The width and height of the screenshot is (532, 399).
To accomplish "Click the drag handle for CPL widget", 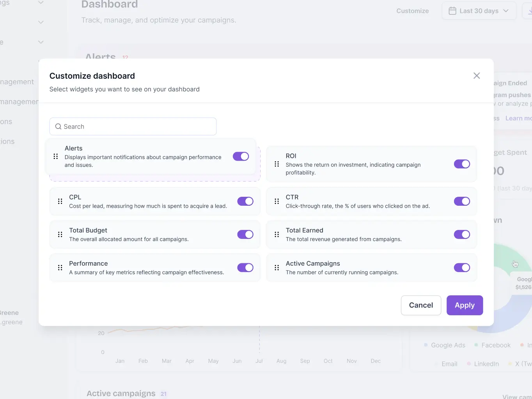I will [x=60, y=201].
